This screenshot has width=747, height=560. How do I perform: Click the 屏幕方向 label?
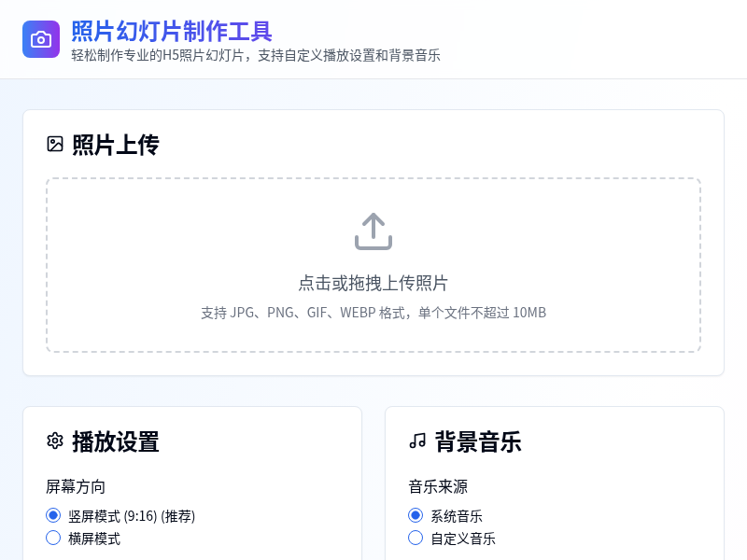point(76,486)
